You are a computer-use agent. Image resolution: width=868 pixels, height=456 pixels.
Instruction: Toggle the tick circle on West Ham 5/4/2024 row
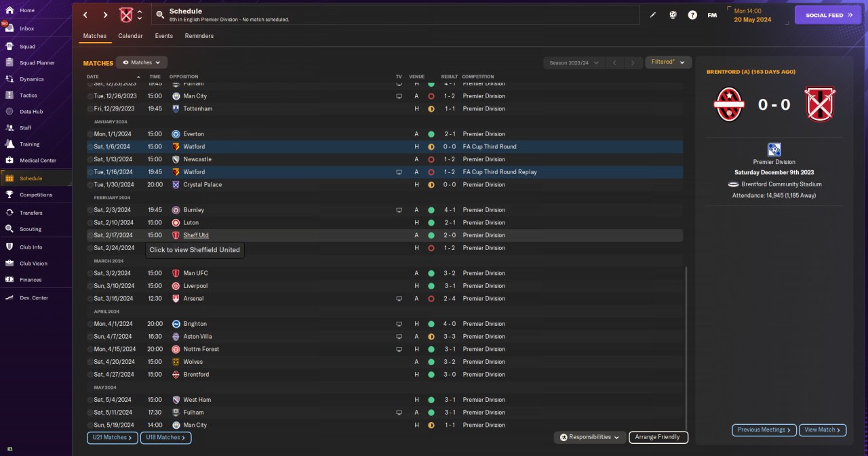point(90,400)
